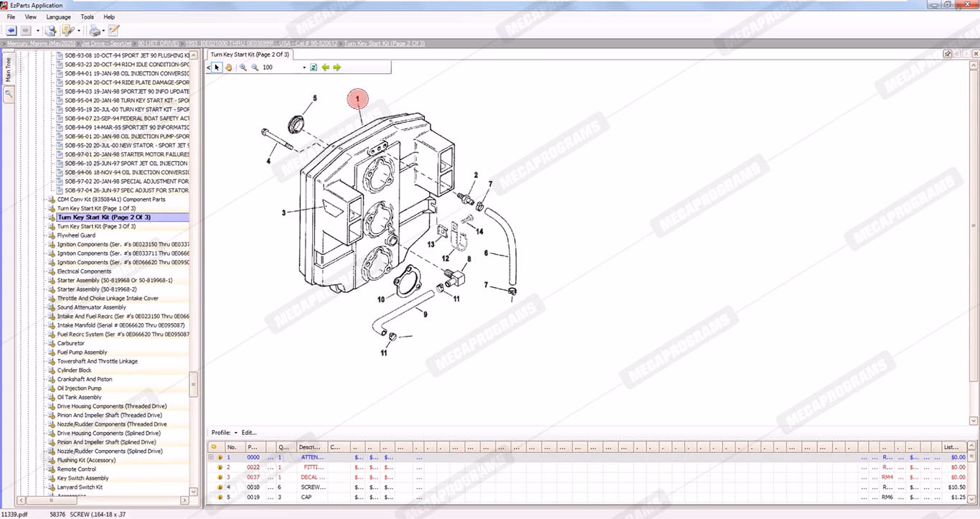Open the search tab with magnifier icon
Screen dimensions: 980x519
pyautogui.click(x=9, y=93)
